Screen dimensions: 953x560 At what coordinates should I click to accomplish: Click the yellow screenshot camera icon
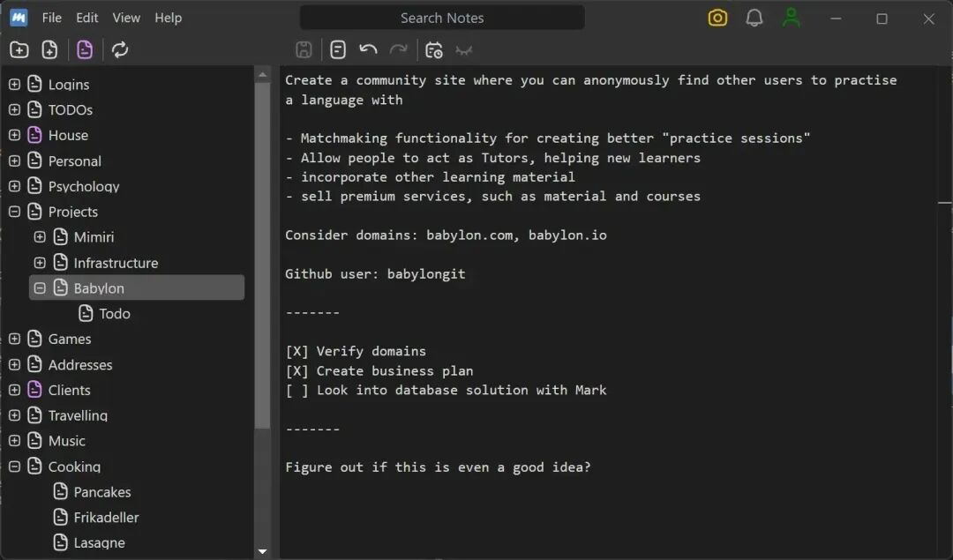[x=717, y=18]
